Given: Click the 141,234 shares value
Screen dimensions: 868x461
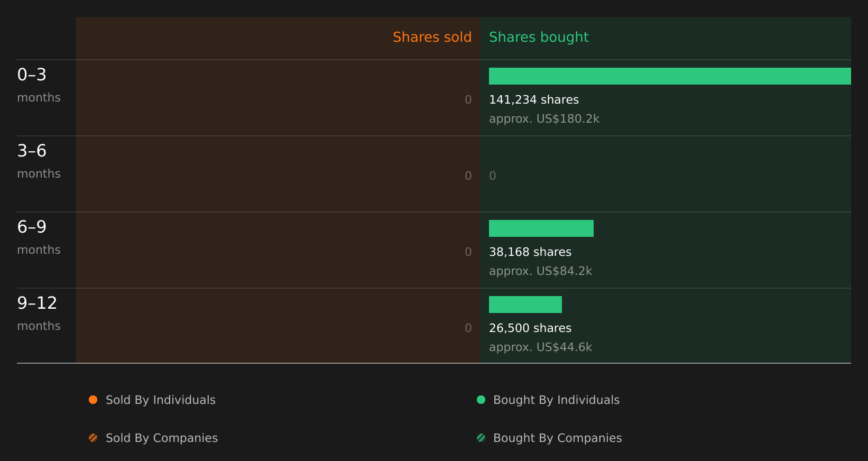Looking at the screenshot, I should (534, 100).
